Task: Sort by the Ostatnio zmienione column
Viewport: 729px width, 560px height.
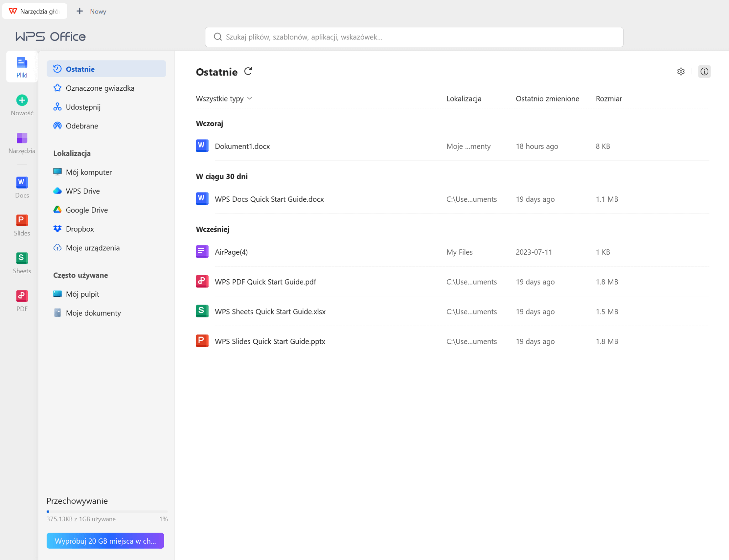Action: (x=547, y=99)
